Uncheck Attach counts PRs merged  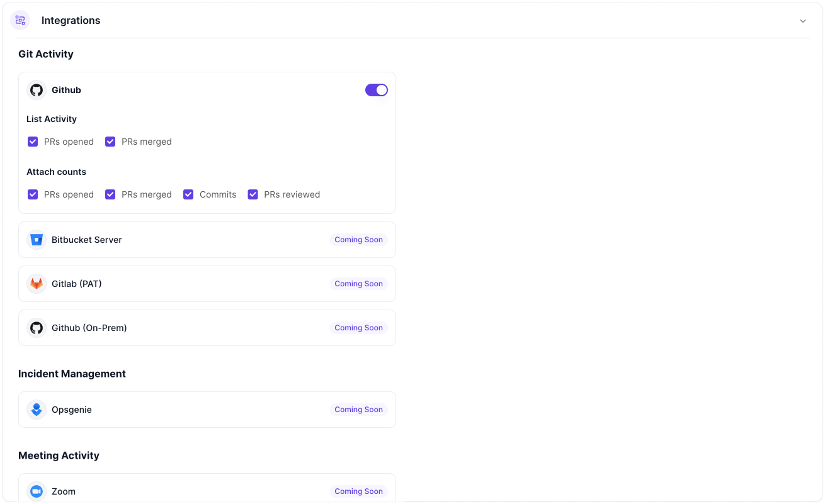coord(110,194)
